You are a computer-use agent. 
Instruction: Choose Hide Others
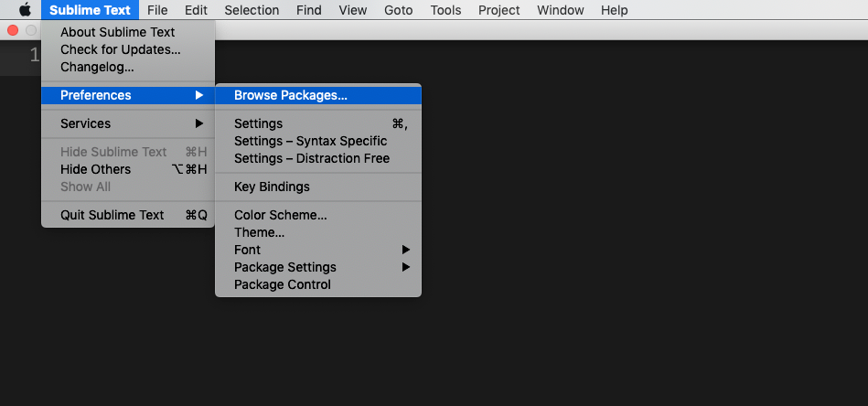pyautogui.click(x=128, y=169)
